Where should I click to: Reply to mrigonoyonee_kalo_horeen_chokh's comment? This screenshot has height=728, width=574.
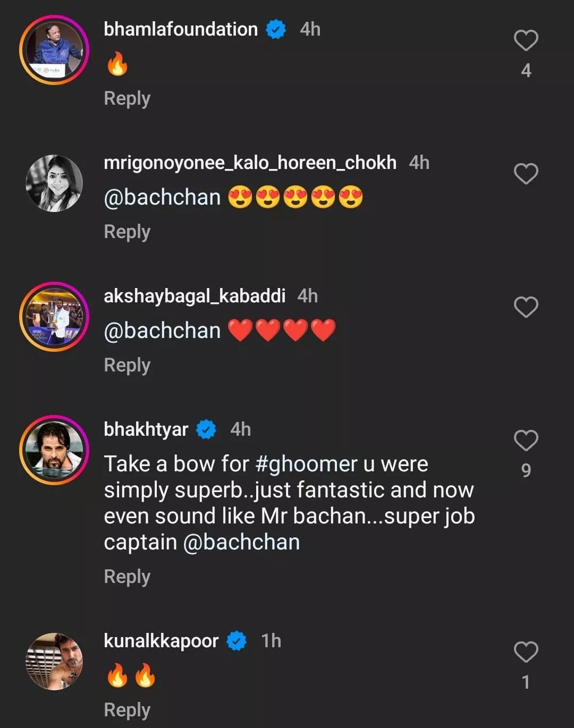tap(127, 232)
